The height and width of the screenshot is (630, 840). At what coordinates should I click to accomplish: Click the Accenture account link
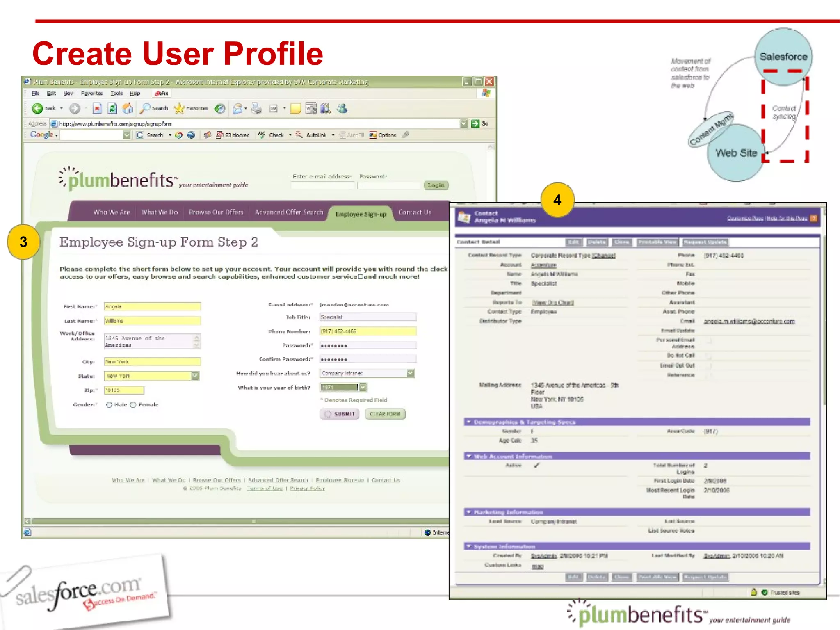(x=543, y=265)
